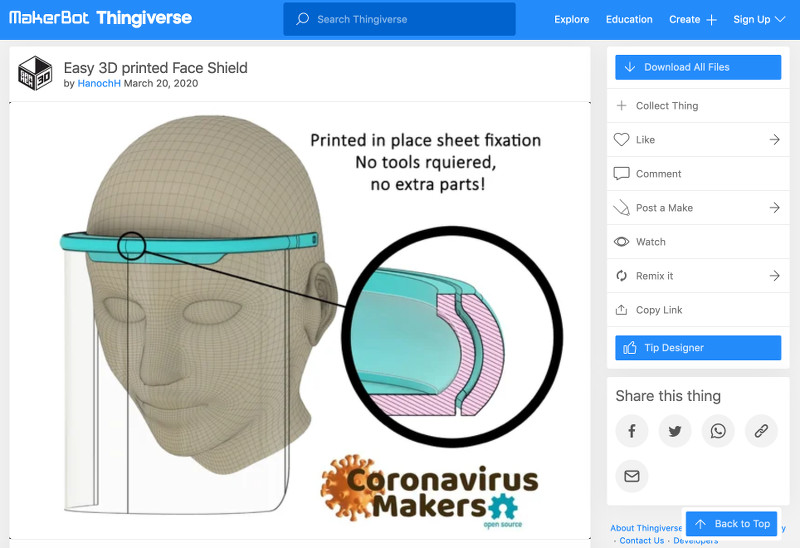
Task: Open the Sign Up menu
Action: coord(759,19)
